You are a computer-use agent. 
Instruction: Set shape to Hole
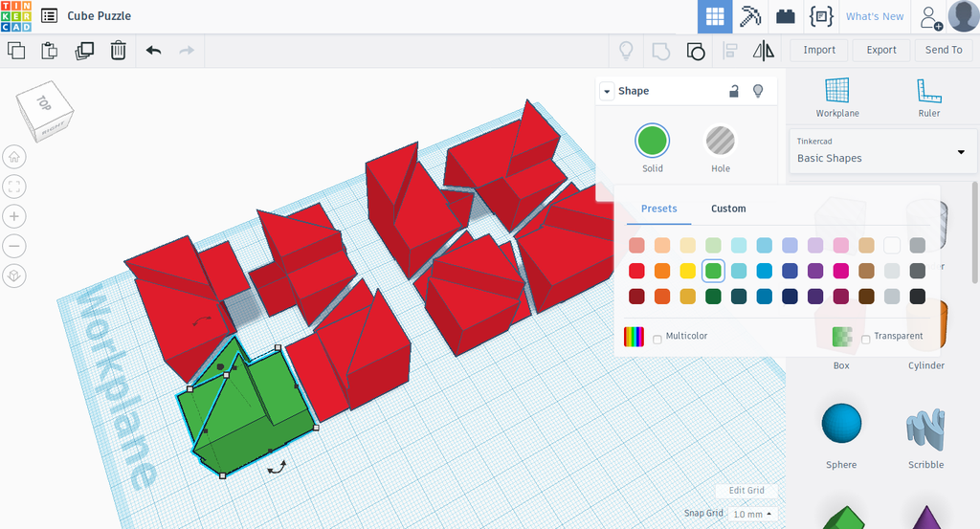(x=720, y=141)
